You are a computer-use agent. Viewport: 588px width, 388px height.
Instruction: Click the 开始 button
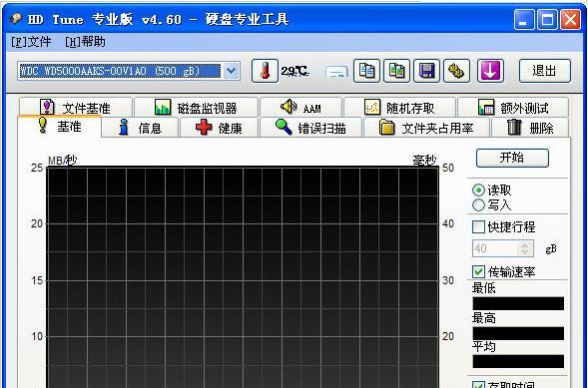[x=512, y=158]
